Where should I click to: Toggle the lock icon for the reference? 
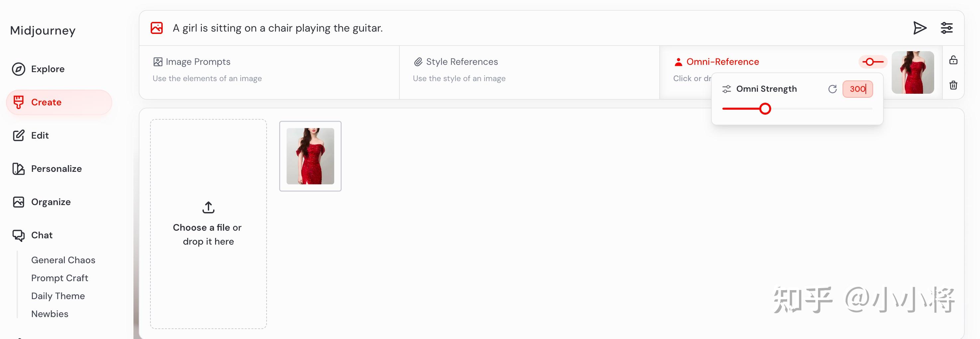tap(953, 60)
